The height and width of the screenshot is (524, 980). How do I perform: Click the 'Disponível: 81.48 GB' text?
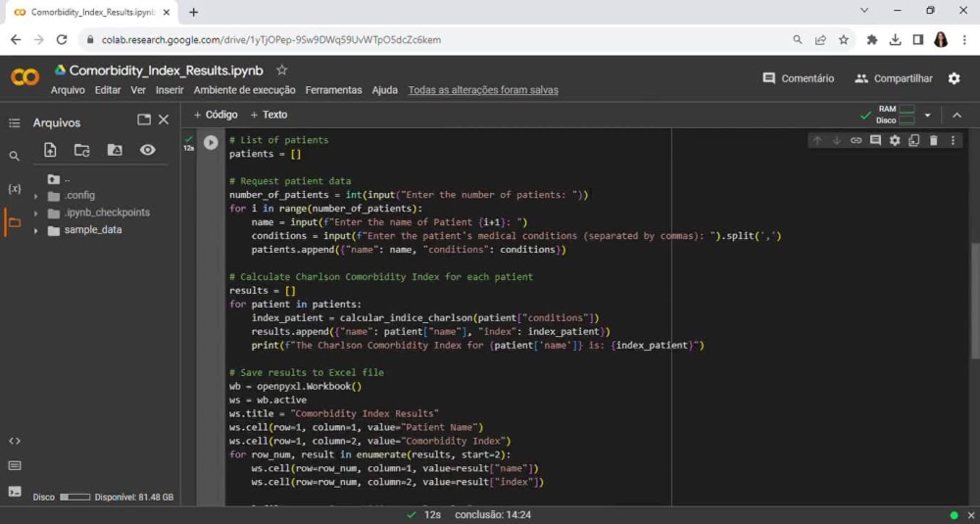click(x=133, y=498)
